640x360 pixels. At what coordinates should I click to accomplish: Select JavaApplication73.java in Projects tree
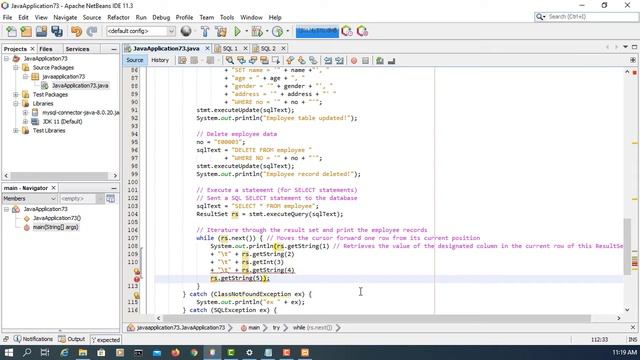point(80,86)
